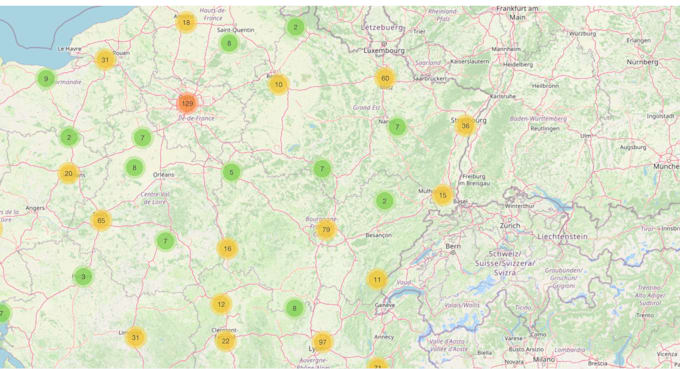Click the 'Zürich' city label
680x369 pixels.
pos(510,225)
